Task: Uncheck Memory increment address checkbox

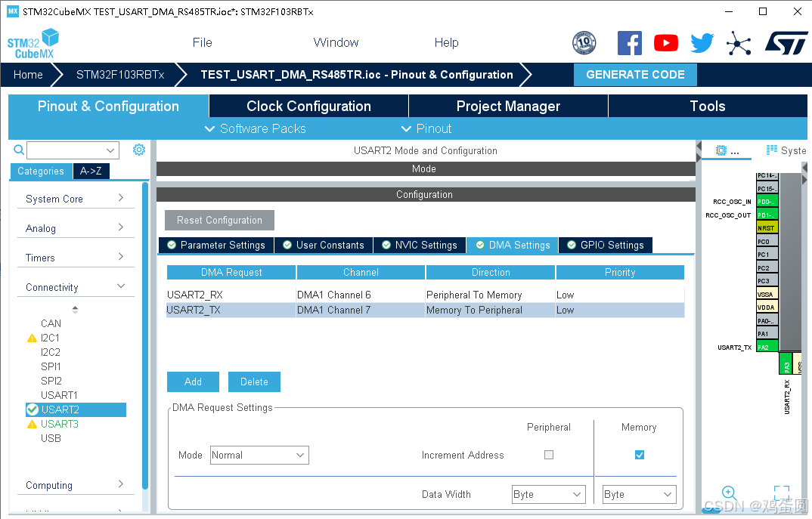Action: (640, 455)
